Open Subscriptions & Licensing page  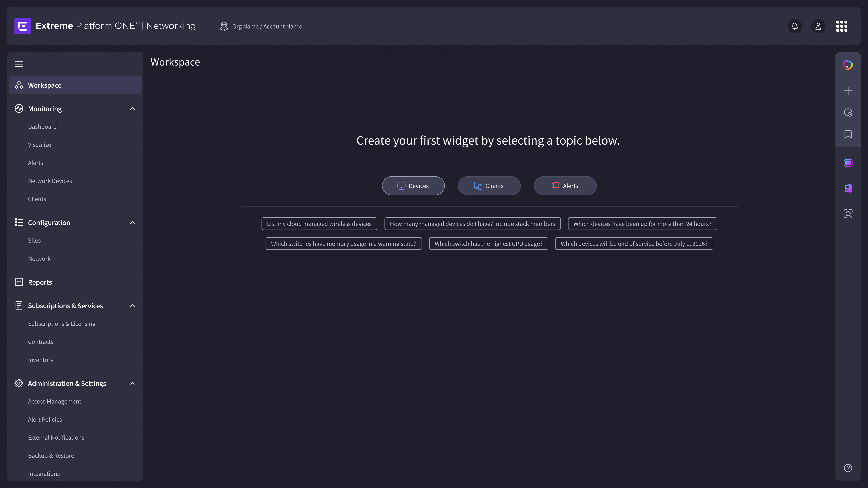tap(62, 324)
